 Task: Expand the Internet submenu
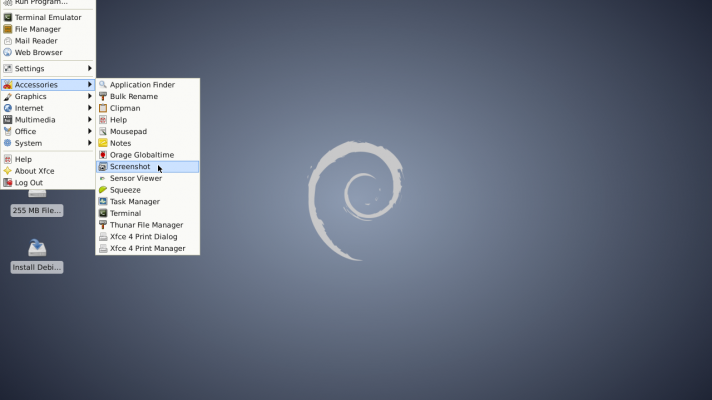point(48,109)
